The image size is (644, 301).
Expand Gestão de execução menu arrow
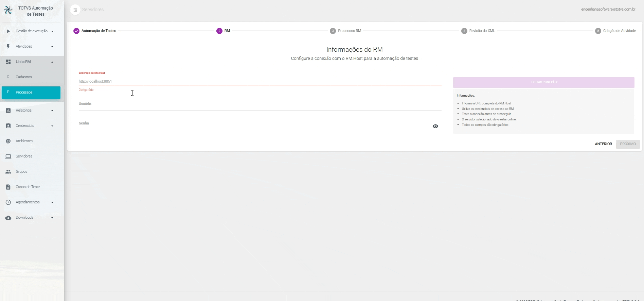pyautogui.click(x=52, y=31)
